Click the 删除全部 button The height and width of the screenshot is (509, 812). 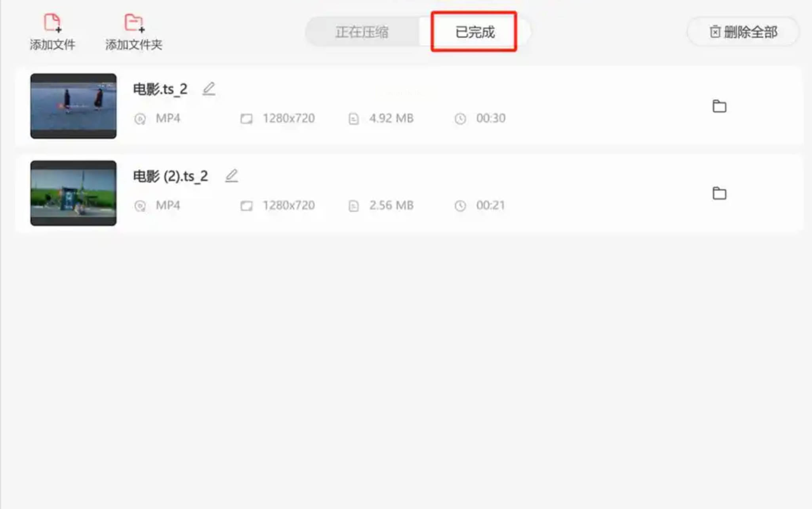[x=743, y=32]
